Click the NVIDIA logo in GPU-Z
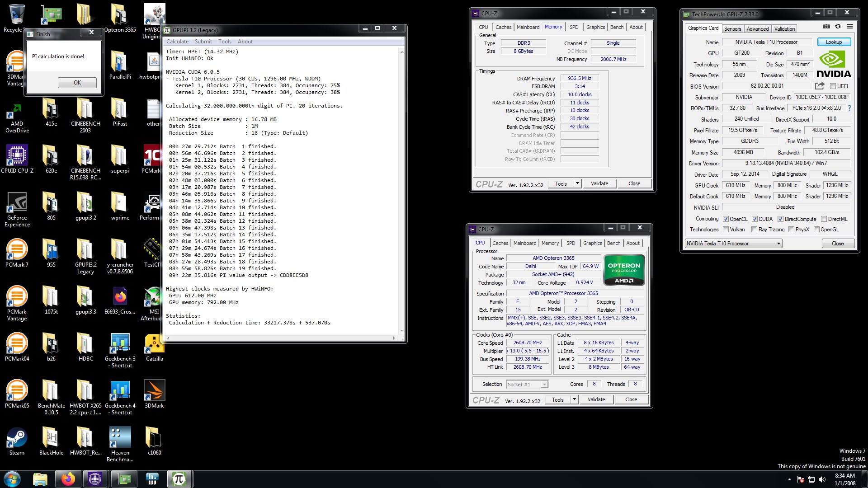Image resolution: width=868 pixels, height=488 pixels. pos(833,65)
